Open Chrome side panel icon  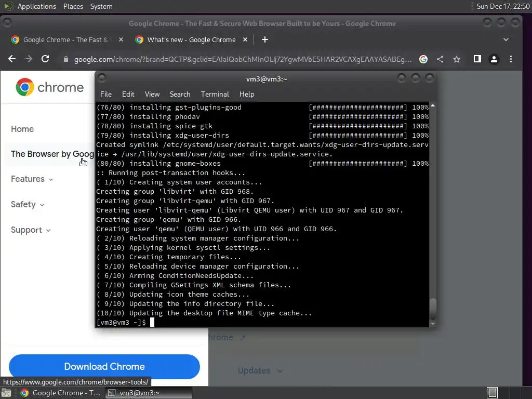(477, 59)
